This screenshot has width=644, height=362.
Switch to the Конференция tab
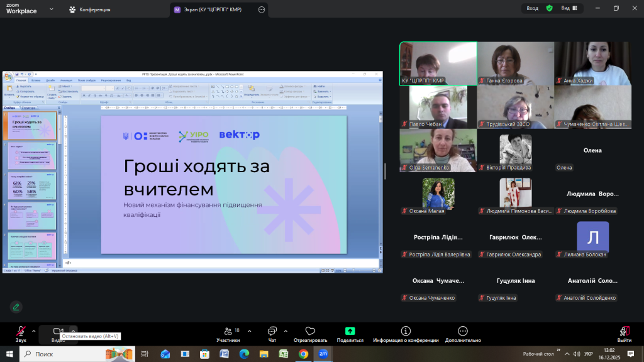pyautogui.click(x=90, y=9)
